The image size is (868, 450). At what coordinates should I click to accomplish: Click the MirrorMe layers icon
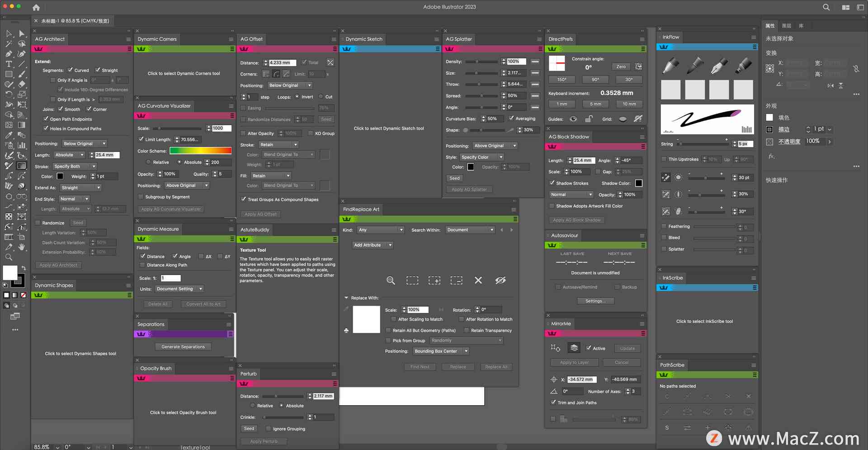(x=574, y=348)
